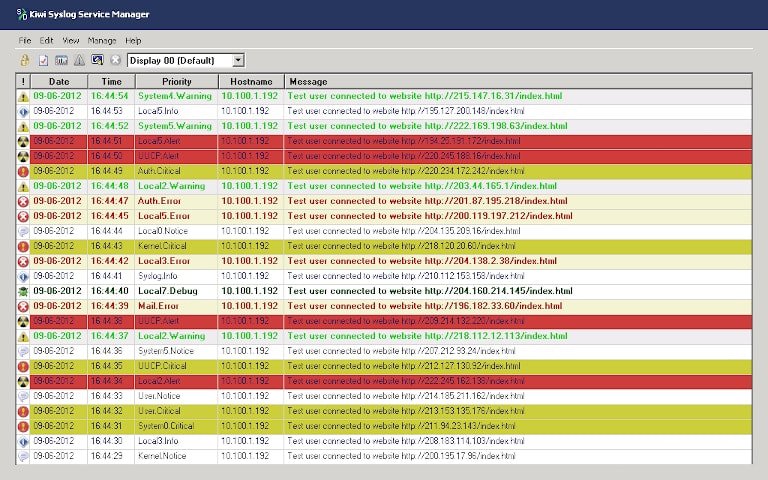
Task: Click the error icon on the 16:44:39 row
Action: click(23, 307)
